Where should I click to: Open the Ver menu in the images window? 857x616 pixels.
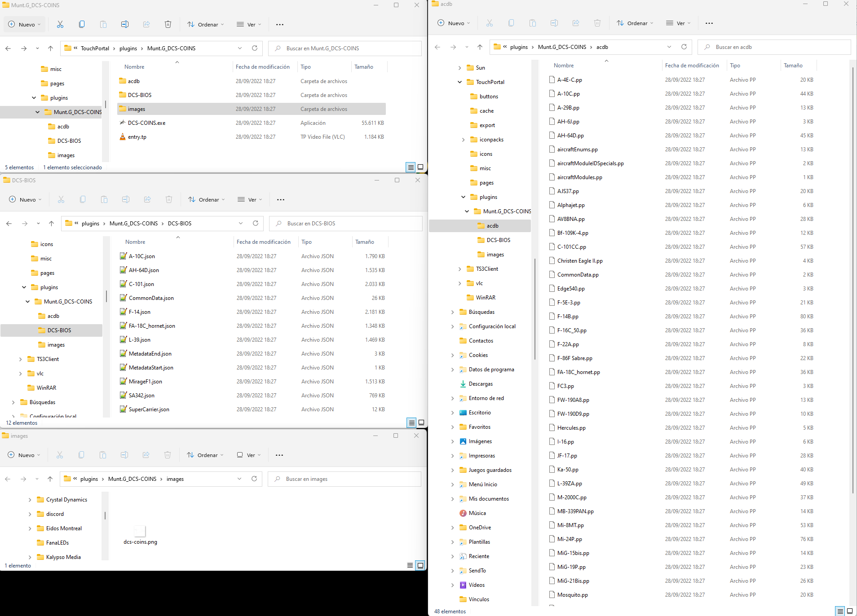(248, 455)
